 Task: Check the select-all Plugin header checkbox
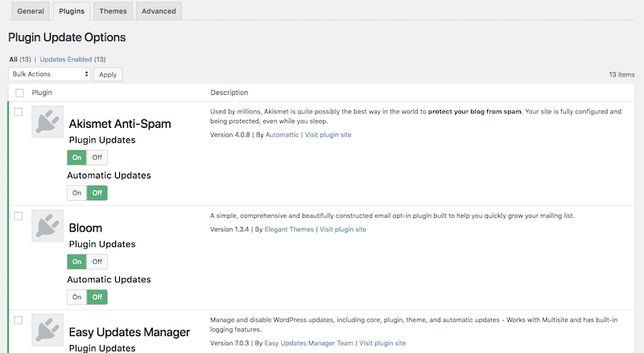19,92
